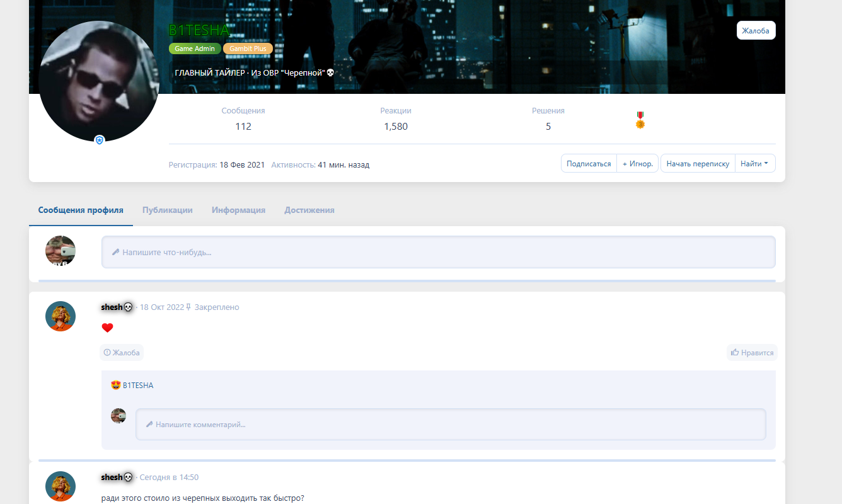Select the Достижения tab
842x504 pixels.
pos(309,210)
